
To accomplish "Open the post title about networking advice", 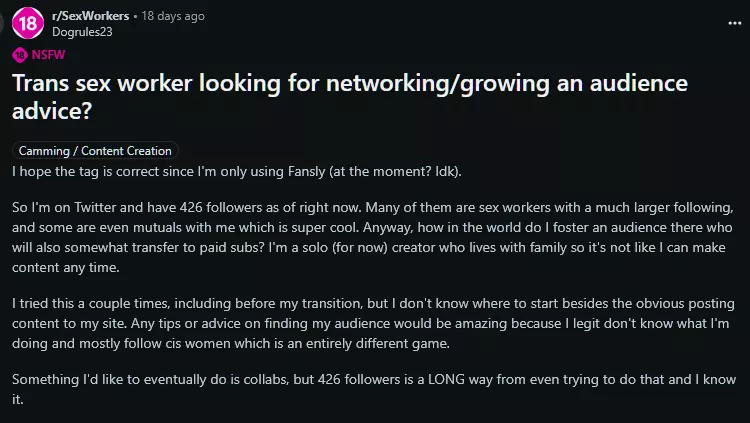I will point(350,84).
